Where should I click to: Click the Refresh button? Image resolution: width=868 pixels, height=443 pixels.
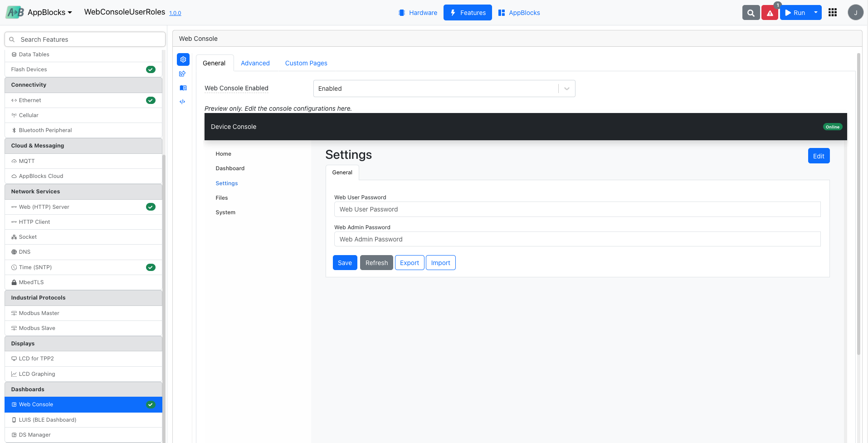(376, 263)
